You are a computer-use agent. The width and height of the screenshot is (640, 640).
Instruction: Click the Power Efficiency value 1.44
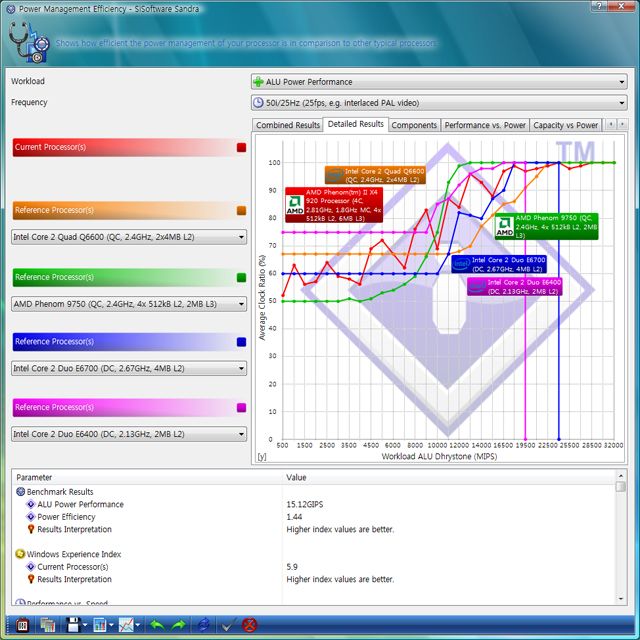(x=294, y=517)
